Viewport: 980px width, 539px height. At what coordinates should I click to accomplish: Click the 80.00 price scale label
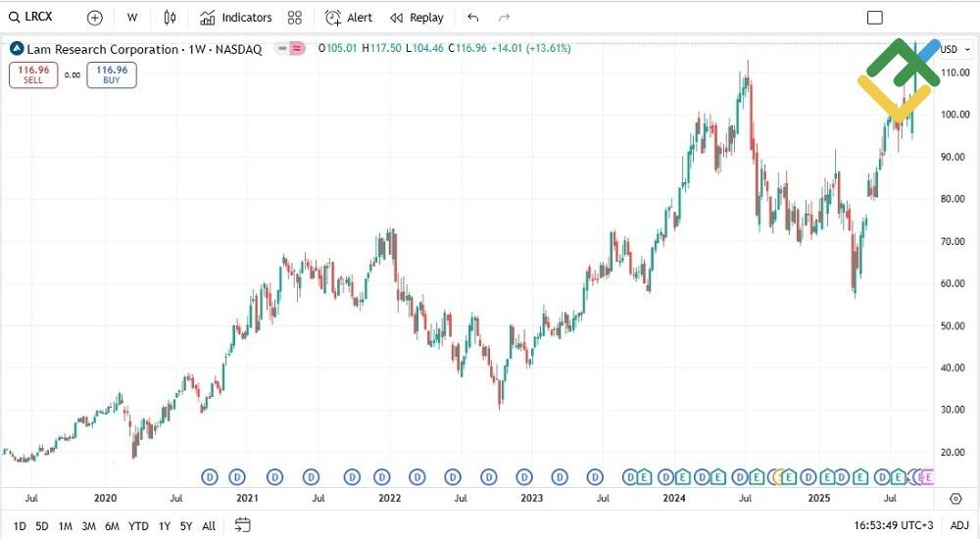955,199
